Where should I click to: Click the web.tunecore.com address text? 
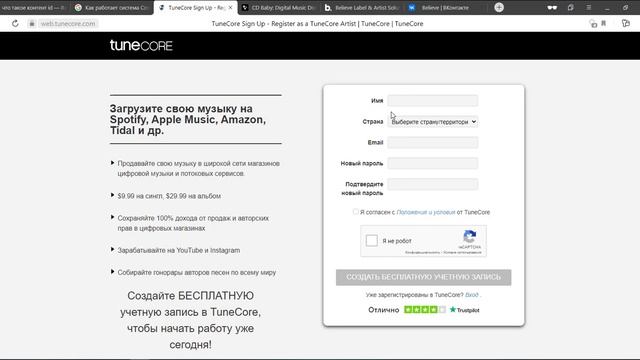(68, 24)
